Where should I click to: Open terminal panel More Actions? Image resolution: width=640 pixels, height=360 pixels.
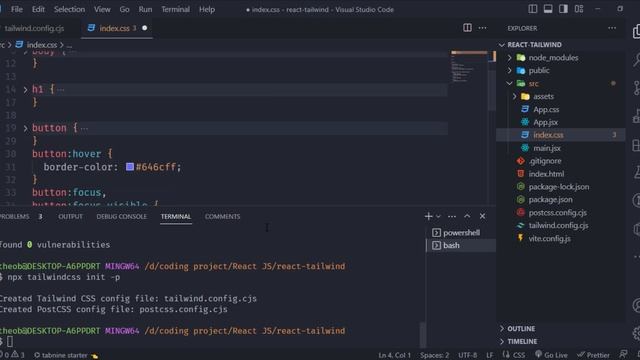coord(452,216)
